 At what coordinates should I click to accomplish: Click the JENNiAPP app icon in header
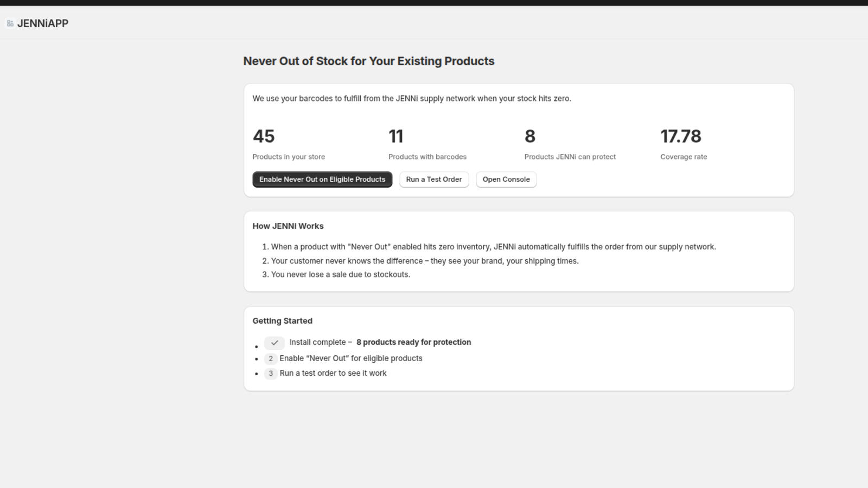(10, 23)
